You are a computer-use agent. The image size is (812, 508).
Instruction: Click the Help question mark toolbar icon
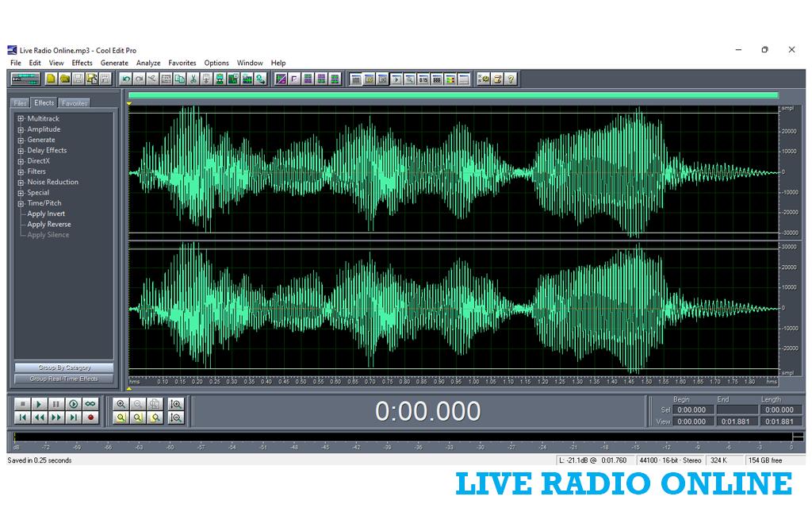click(x=511, y=79)
